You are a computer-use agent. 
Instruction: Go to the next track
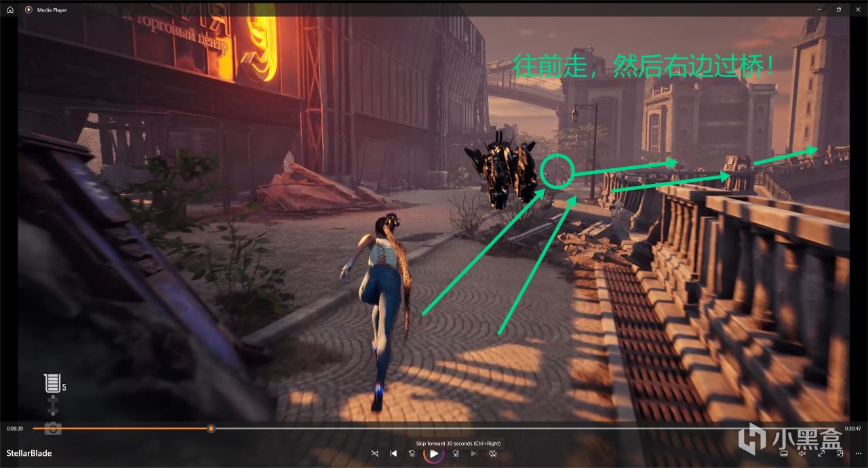tap(474, 453)
